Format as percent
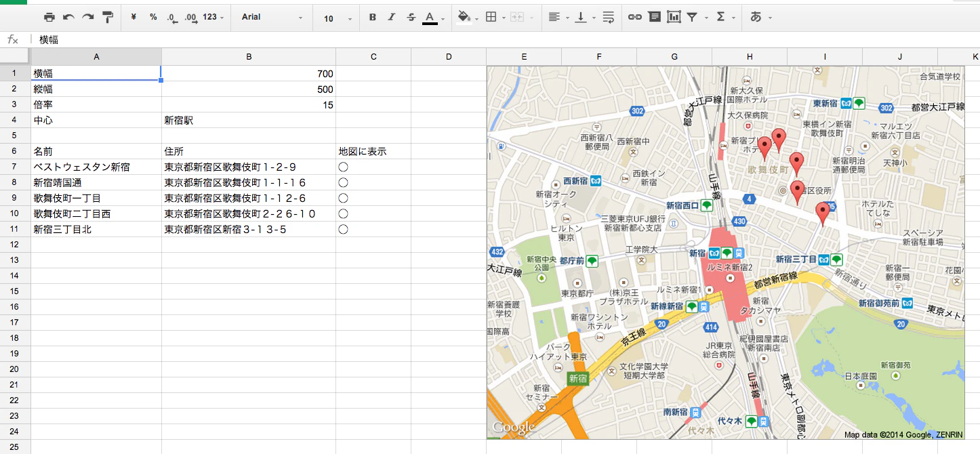The width and height of the screenshot is (980, 454). click(x=153, y=18)
